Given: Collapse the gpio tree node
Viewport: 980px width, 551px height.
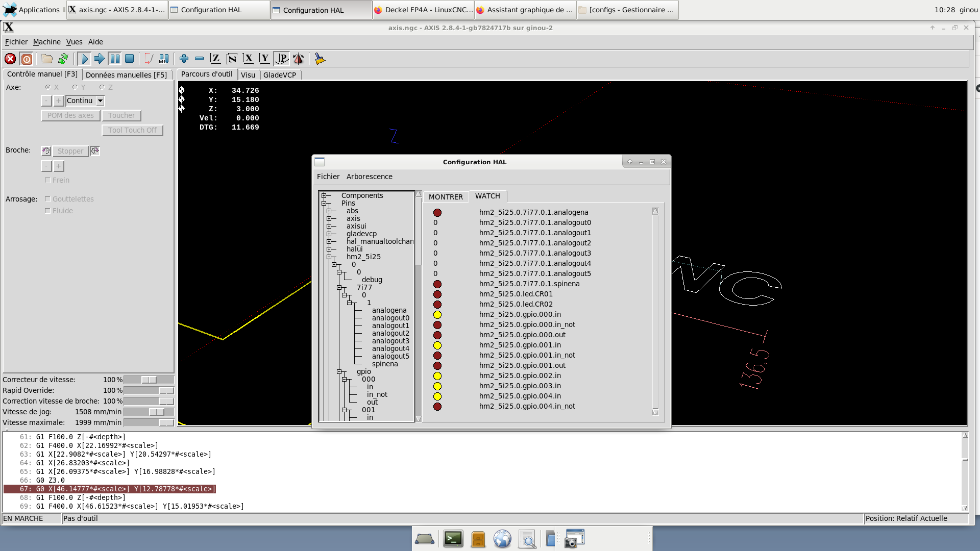Looking at the screenshot, I should pos(339,371).
